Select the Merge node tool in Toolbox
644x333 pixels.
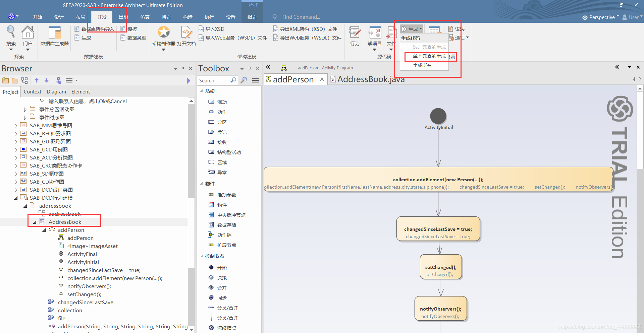(218, 288)
